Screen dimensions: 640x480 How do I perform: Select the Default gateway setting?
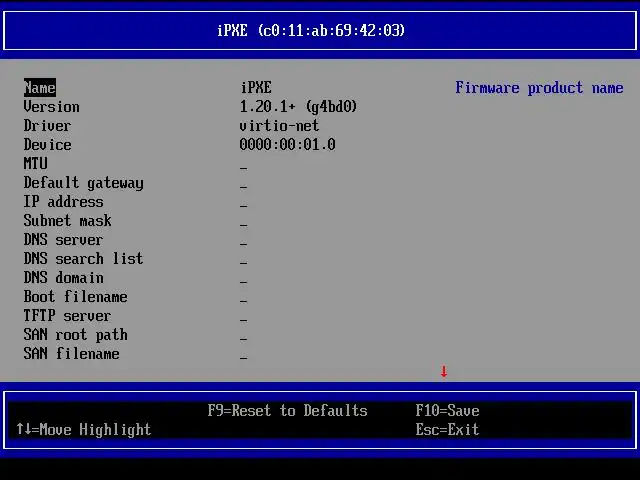tap(84, 183)
